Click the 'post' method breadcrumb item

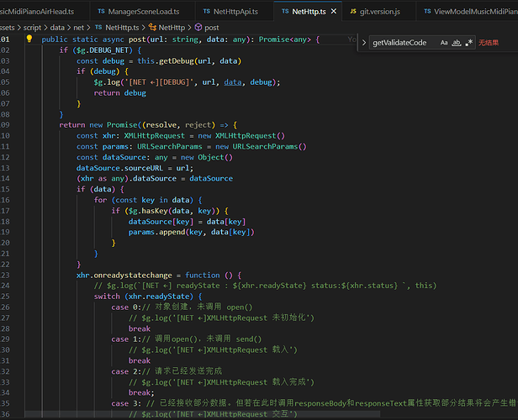(x=211, y=28)
